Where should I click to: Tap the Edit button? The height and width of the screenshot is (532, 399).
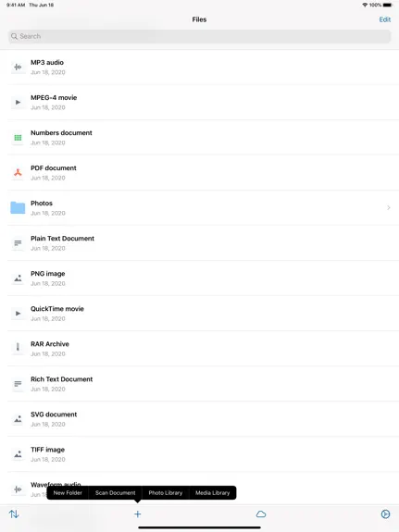(x=385, y=19)
